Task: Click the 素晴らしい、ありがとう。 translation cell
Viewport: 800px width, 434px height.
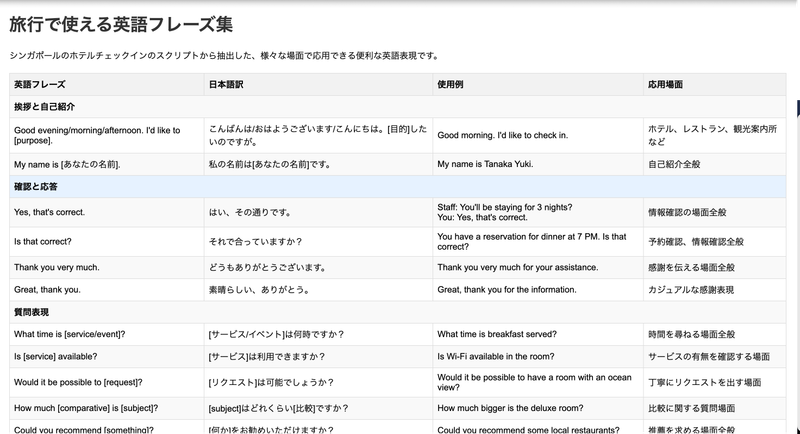Action: pos(260,289)
